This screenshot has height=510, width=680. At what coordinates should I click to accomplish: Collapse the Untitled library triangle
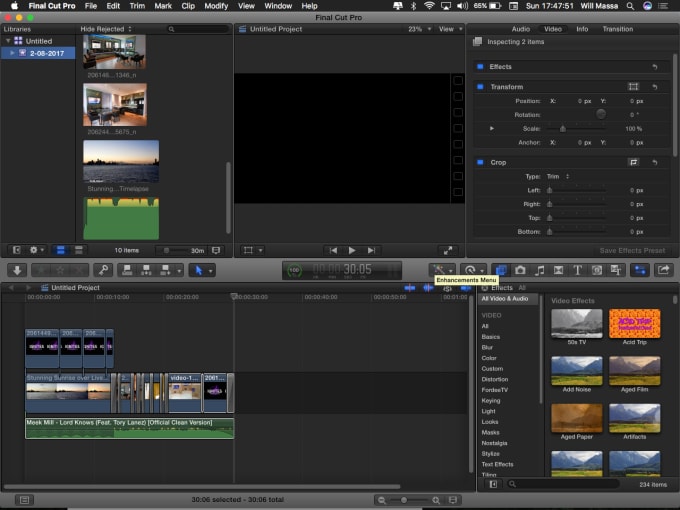click(8, 41)
